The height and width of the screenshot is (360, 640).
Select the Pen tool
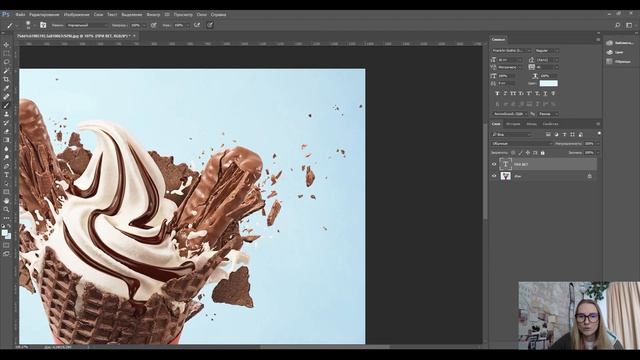[6, 166]
